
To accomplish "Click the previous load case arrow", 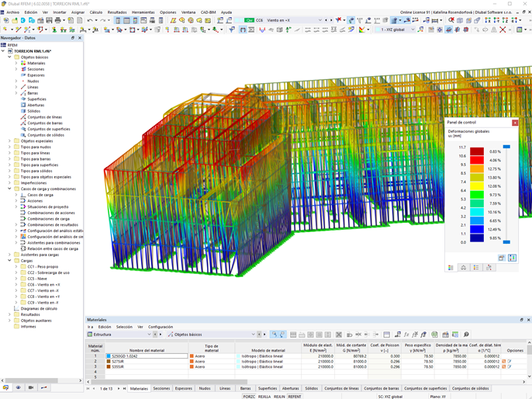I will [326, 20].
